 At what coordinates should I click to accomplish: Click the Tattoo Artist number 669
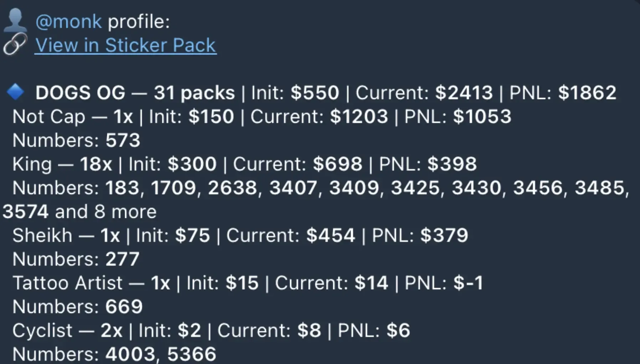124,307
